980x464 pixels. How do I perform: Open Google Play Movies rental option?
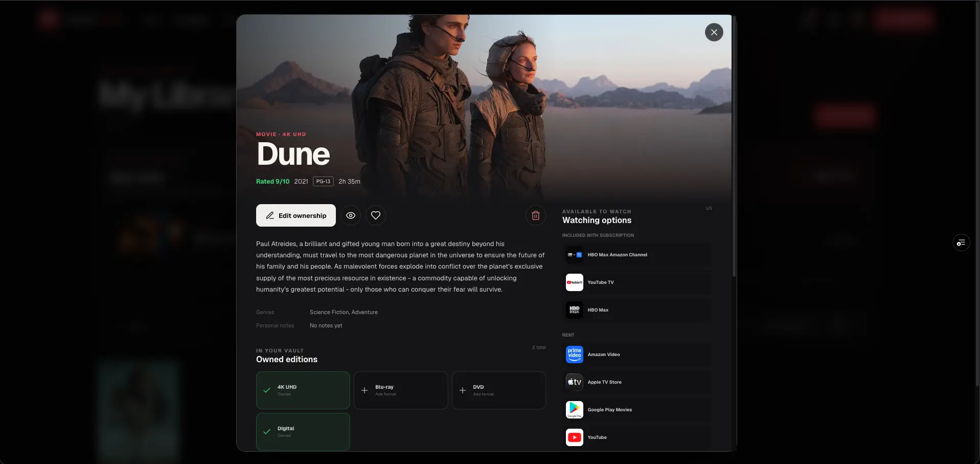pos(637,410)
